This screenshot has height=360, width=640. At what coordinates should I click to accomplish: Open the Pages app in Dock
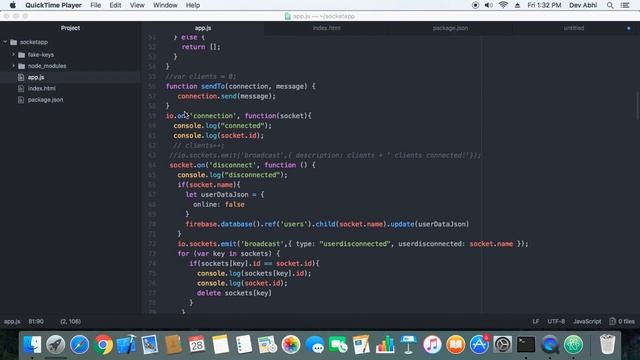pyautogui.click(x=362, y=345)
